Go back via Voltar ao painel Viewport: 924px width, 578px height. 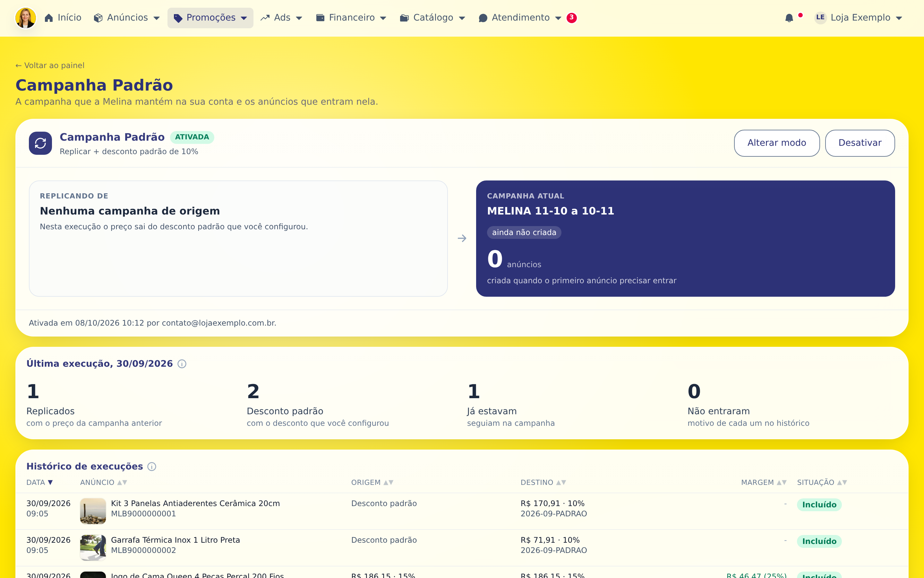tap(50, 66)
